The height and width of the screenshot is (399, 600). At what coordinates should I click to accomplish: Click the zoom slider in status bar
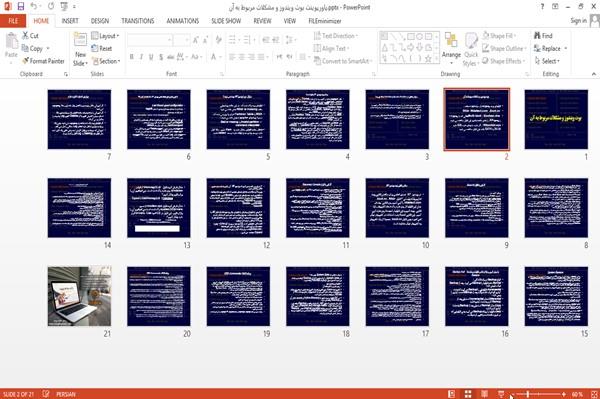point(538,394)
